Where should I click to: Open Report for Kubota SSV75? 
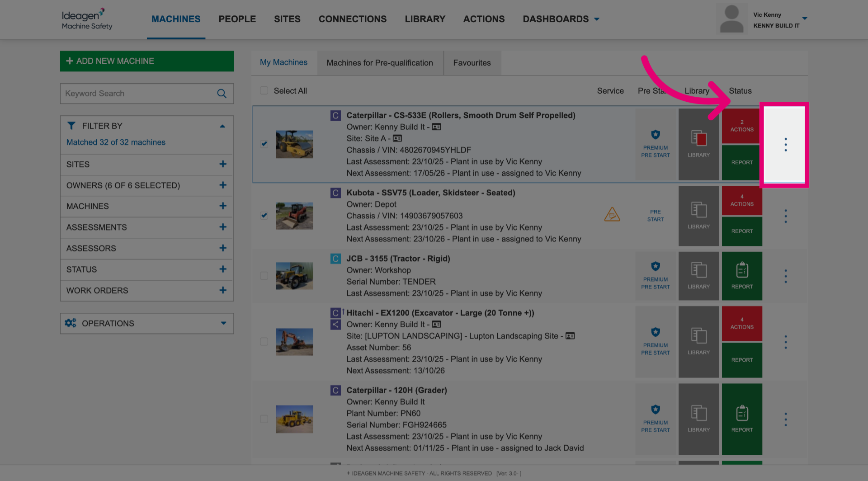point(742,231)
